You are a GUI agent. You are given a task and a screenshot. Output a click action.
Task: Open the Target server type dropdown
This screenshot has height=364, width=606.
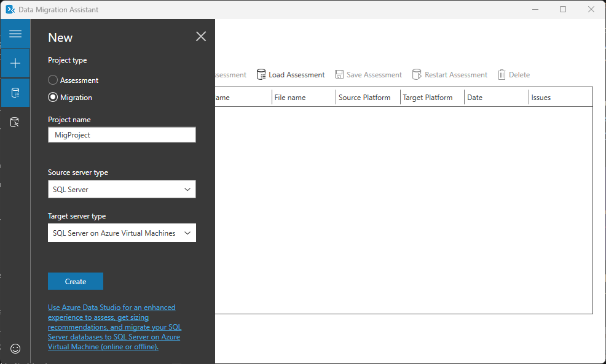click(x=122, y=233)
